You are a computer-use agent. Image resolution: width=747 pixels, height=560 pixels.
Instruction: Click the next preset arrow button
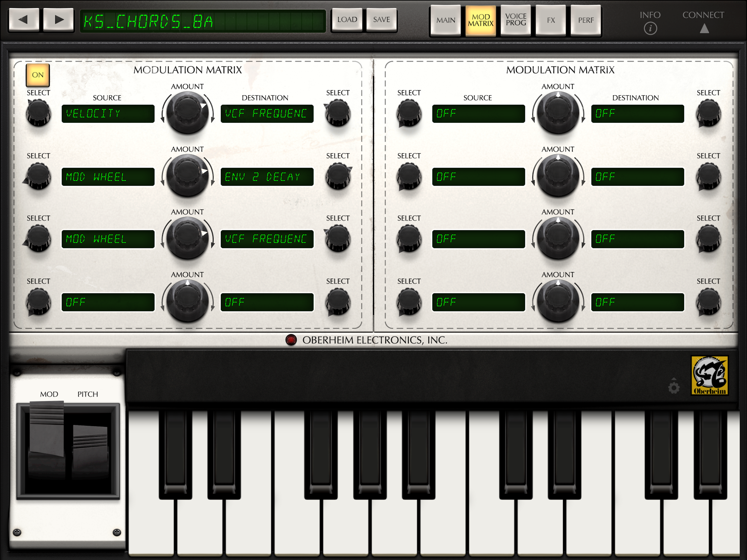59,20
